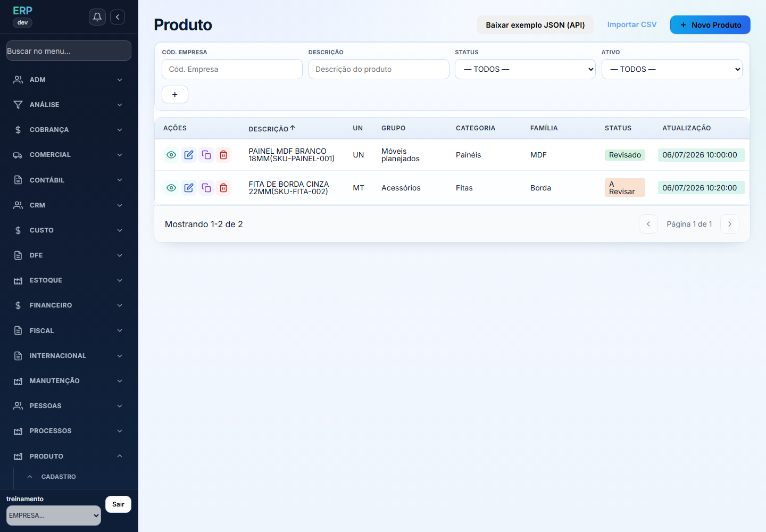The width and height of the screenshot is (766, 532).
Task: Click the CONTÁBIL document icon
Action: point(18,180)
